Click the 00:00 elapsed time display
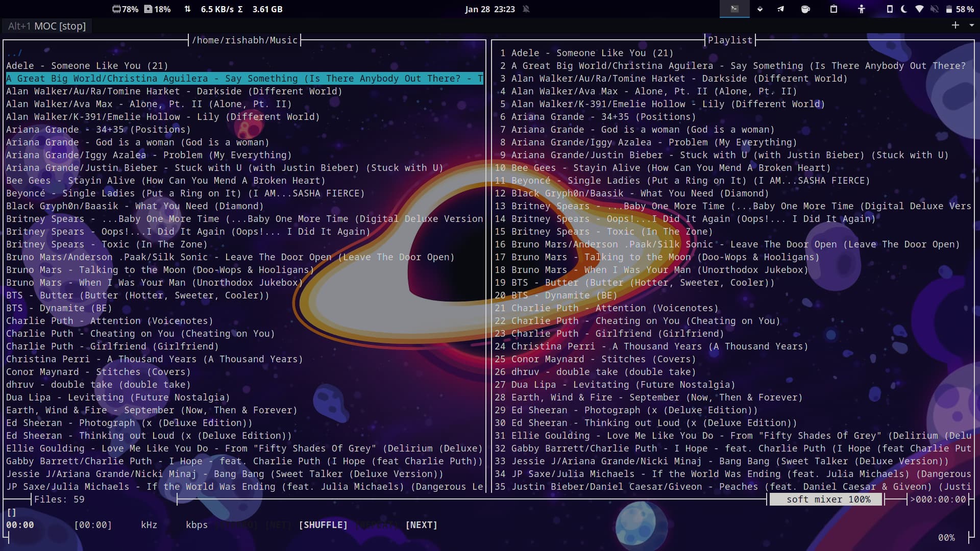The image size is (980, 551). tap(20, 525)
